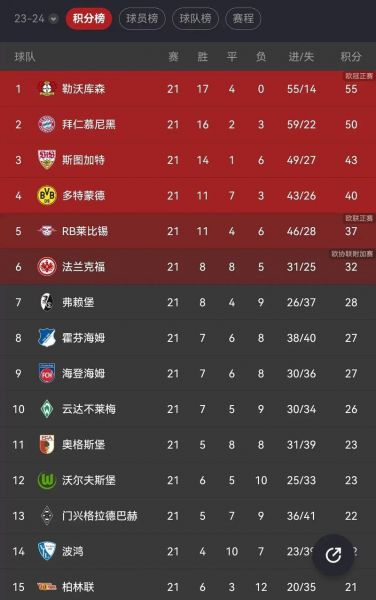Click the 多特蒙德 BVB logo

47,196
